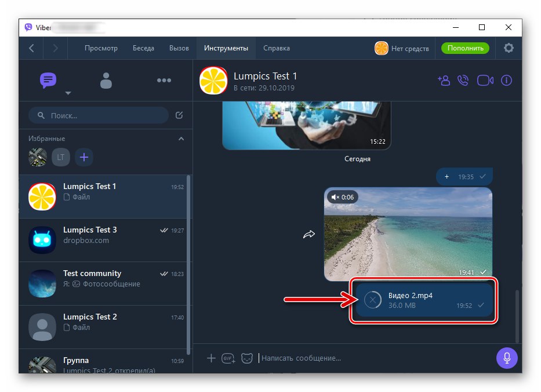Start a video call icon
The height and width of the screenshot is (392, 541).
pyautogui.click(x=485, y=81)
